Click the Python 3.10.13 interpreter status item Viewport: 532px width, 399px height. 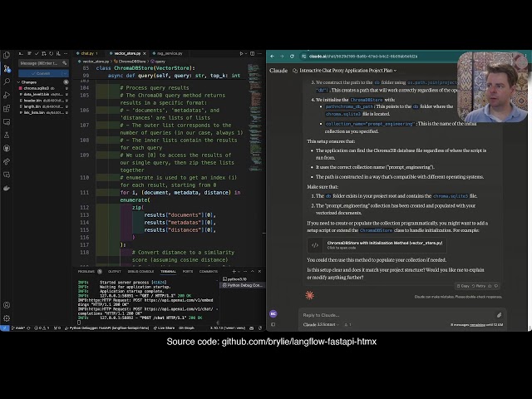(228, 328)
